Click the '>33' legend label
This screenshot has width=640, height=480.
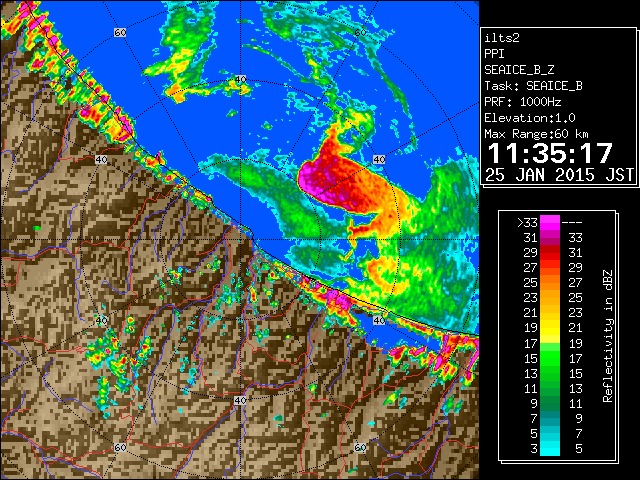[527, 223]
